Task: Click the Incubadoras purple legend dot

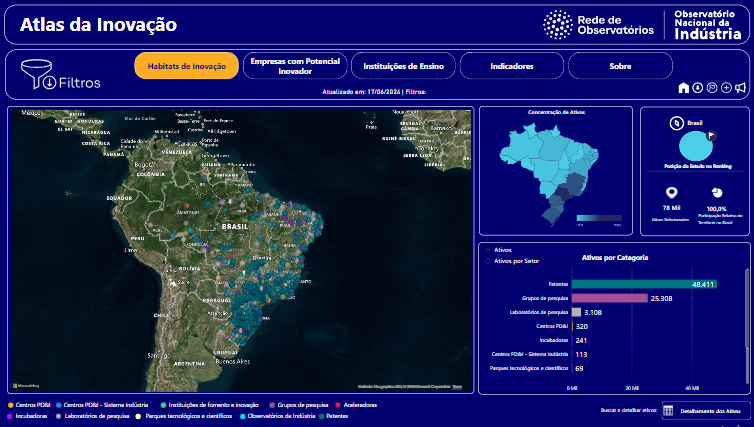Action: (10, 416)
